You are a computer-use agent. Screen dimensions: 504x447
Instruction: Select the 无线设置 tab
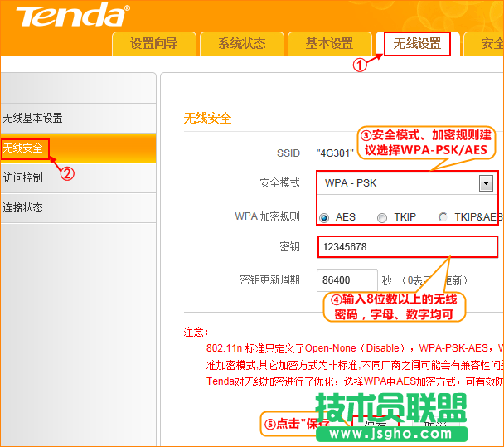[x=416, y=44]
